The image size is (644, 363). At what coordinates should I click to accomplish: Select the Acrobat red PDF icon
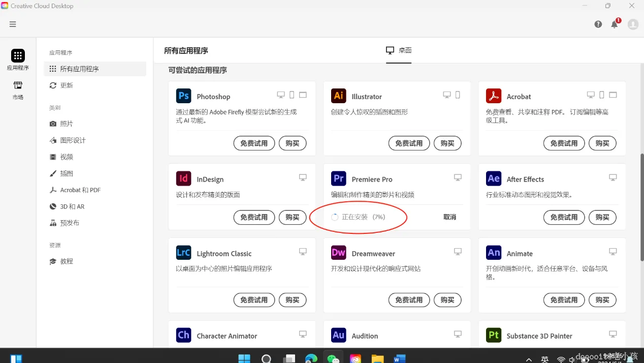pos(493,95)
